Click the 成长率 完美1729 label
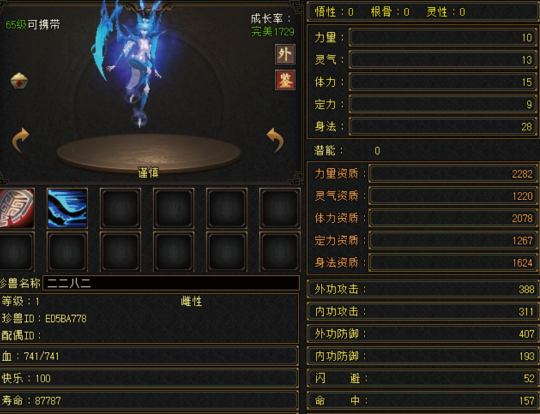Image resolution: width=540 pixels, height=414 pixels. (x=272, y=25)
